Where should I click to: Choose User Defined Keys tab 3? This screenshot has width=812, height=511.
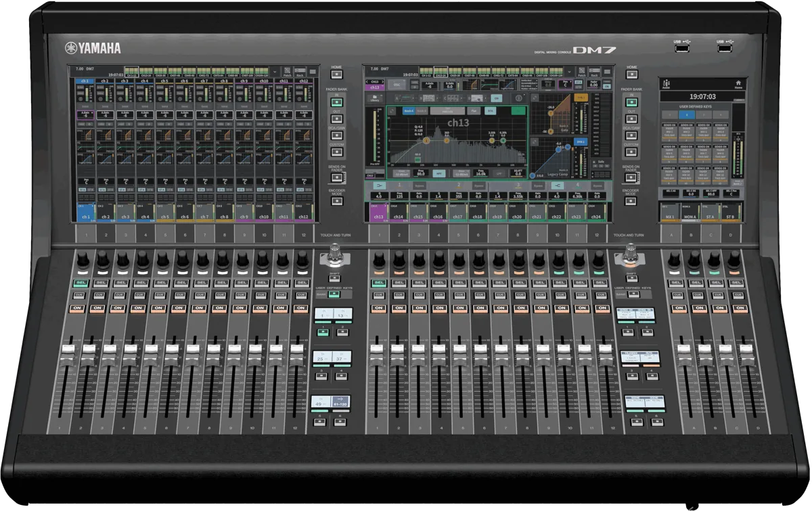(x=704, y=115)
